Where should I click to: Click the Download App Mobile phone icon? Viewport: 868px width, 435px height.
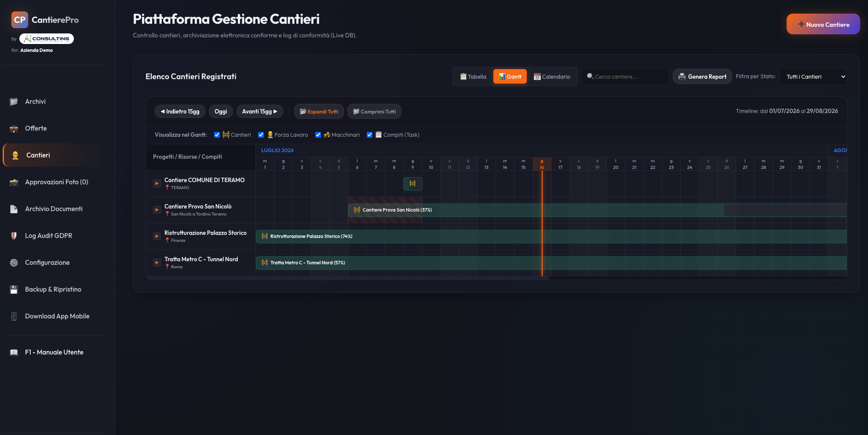pyautogui.click(x=14, y=316)
